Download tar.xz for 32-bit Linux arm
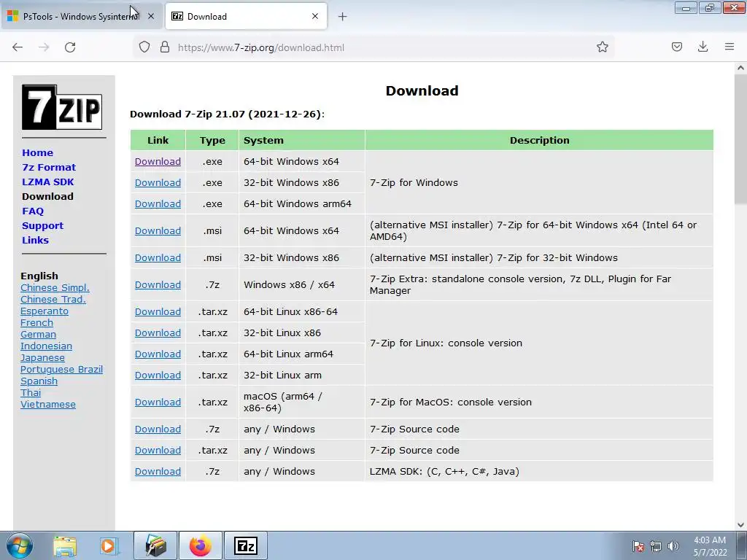 pos(158,376)
